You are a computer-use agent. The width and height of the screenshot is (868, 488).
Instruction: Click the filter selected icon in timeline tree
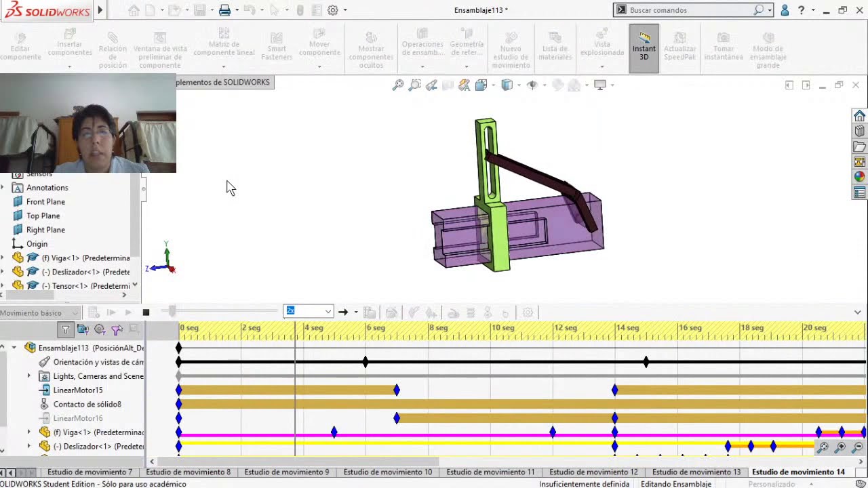point(117,329)
